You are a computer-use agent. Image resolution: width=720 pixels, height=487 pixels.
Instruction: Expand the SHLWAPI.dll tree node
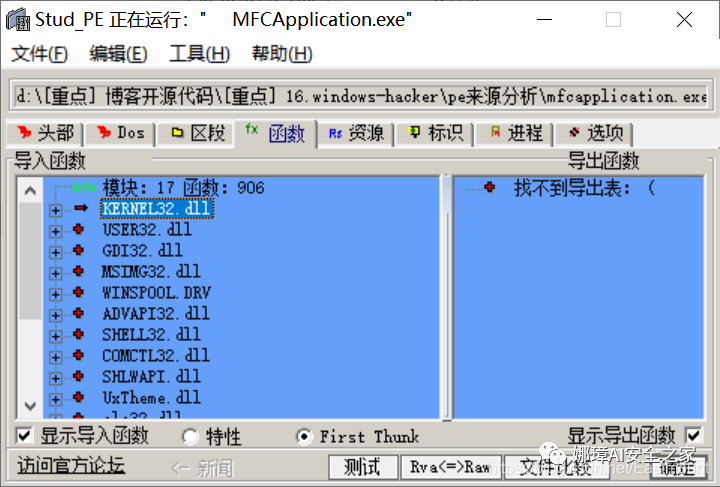pyautogui.click(x=56, y=378)
